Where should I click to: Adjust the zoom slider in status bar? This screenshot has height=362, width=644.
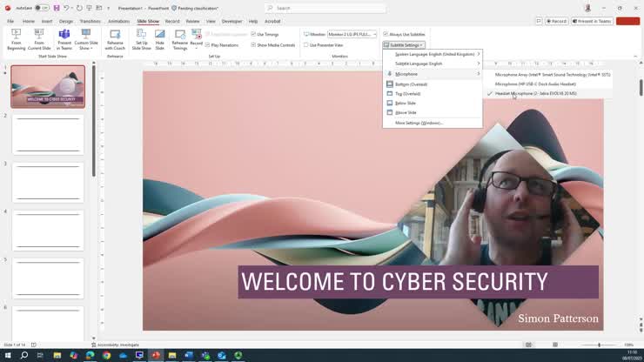tap(600, 345)
